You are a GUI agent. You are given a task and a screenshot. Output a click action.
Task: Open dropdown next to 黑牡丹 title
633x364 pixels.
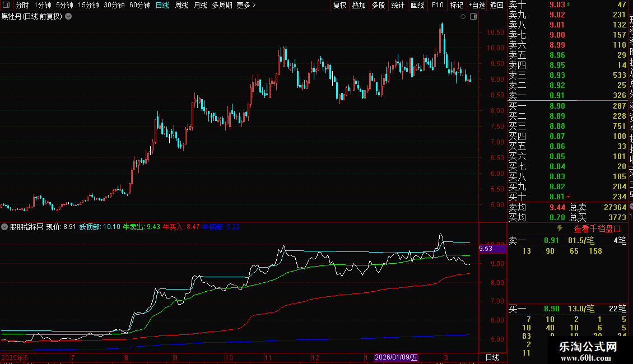click(69, 16)
